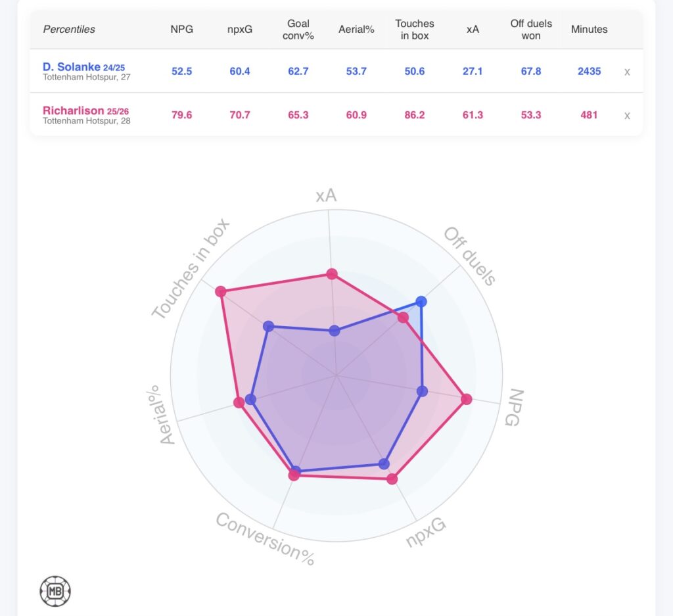Click the Off duels won column header

pyautogui.click(x=531, y=30)
